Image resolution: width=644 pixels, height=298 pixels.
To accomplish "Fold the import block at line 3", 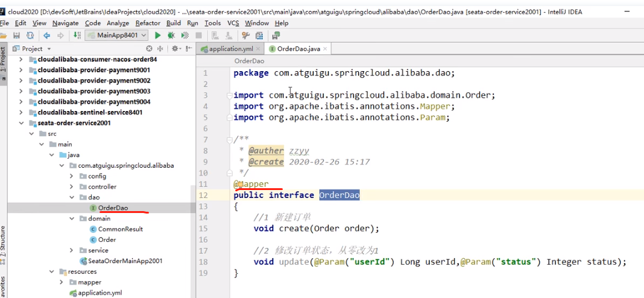I will 230,95.
